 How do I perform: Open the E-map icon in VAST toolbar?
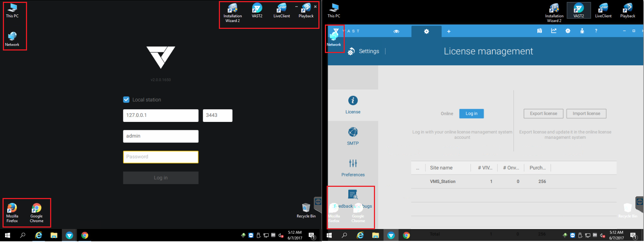[x=539, y=31]
